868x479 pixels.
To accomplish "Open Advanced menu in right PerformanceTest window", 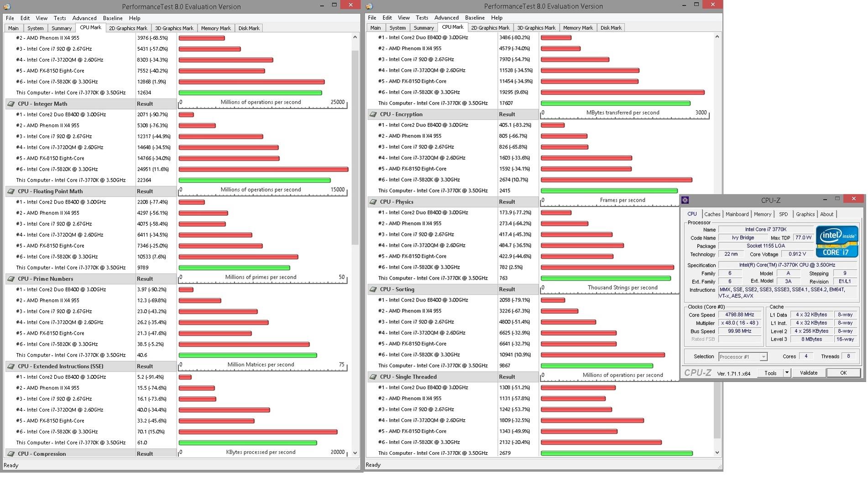I will pyautogui.click(x=446, y=18).
